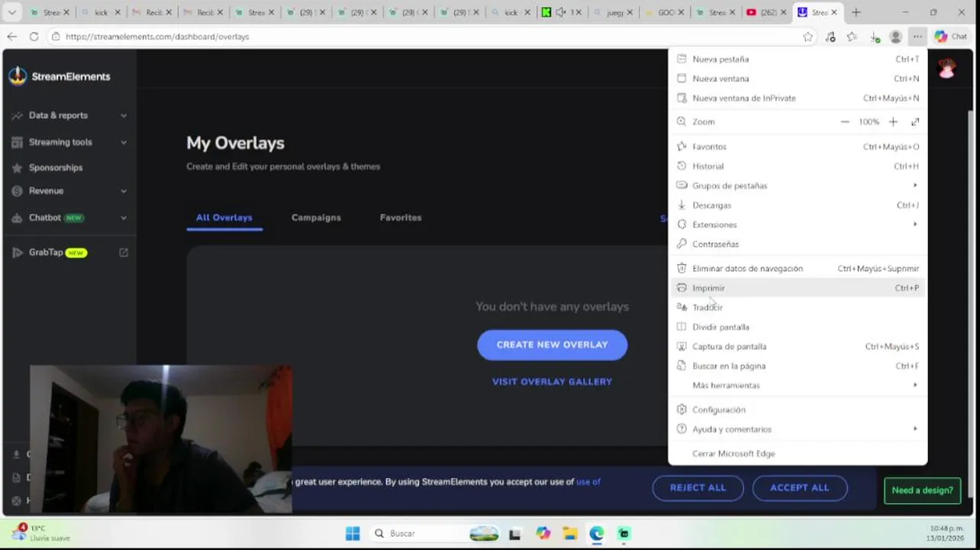This screenshot has height=550, width=980.
Task: Open the VISIT OVERLAY GALLERY link
Action: point(552,382)
